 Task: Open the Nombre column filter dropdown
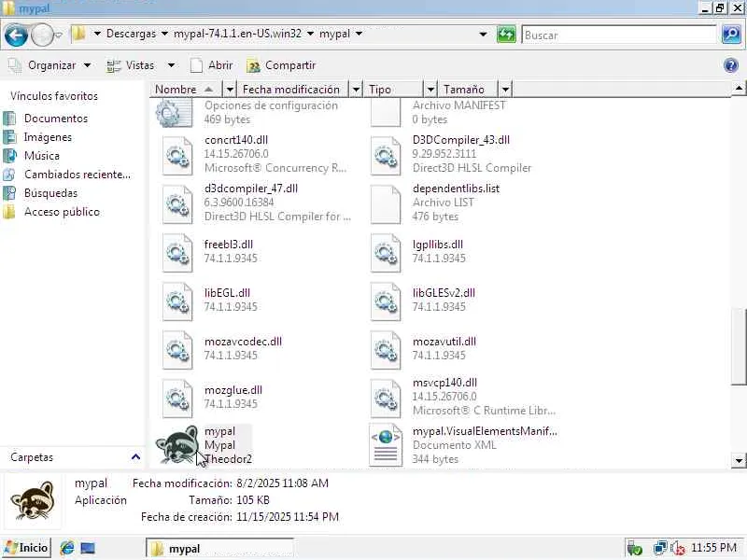coord(230,89)
